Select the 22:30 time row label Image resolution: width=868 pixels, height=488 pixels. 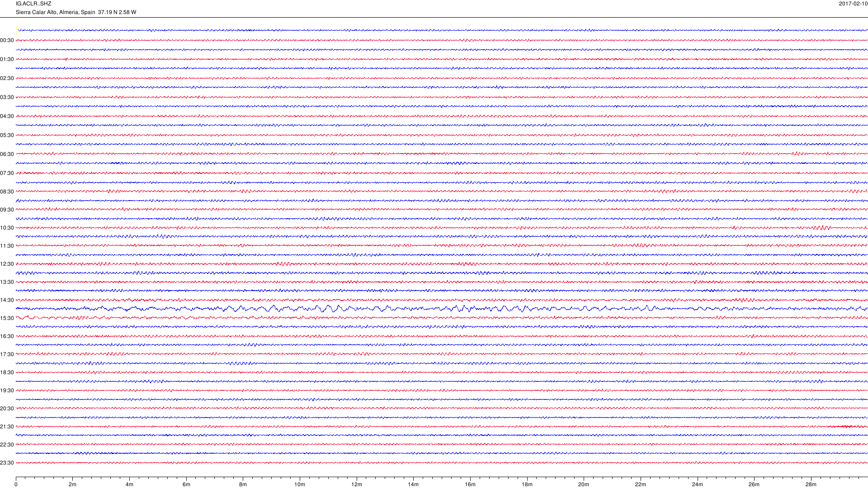[7, 445]
